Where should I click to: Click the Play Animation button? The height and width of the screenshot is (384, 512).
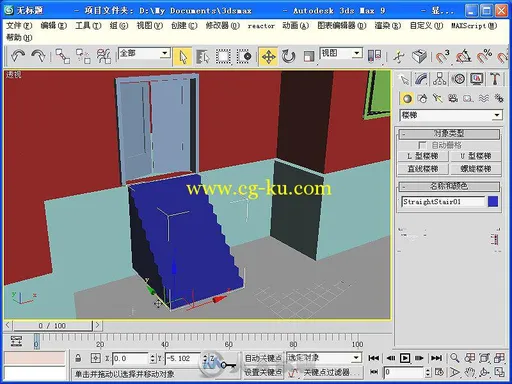[405, 358]
